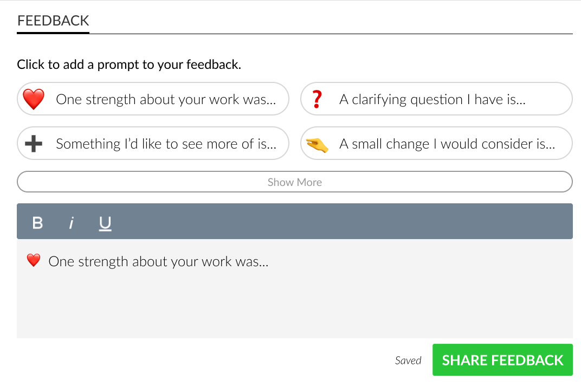The width and height of the screenshot is (581, 392).
Task: Add the 'Something I'd like to see more of is...' prompt
Action: coord(153,143)
